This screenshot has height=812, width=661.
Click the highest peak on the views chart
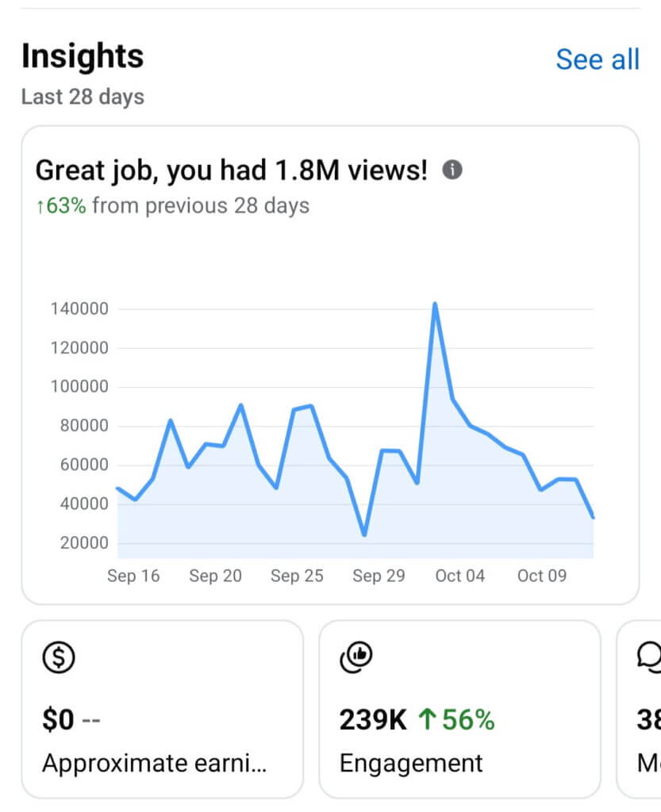coord(435,304)
